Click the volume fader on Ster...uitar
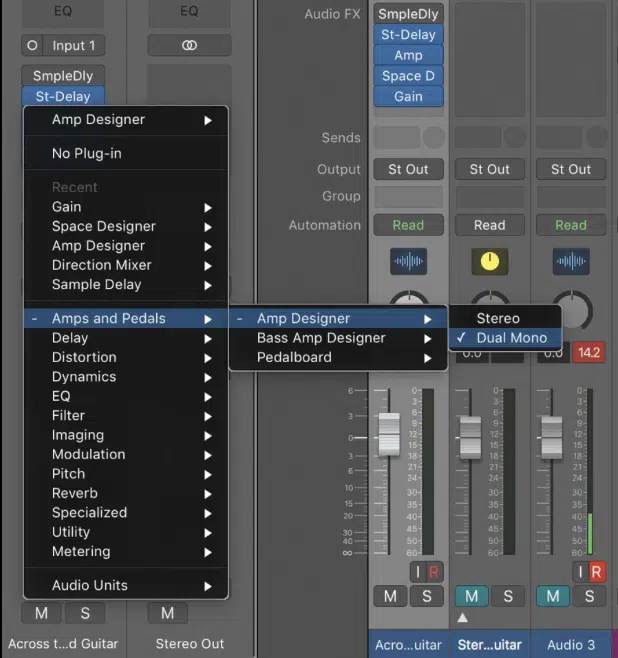The height and width of the screenshot is (658, 618). pos(470,438)
